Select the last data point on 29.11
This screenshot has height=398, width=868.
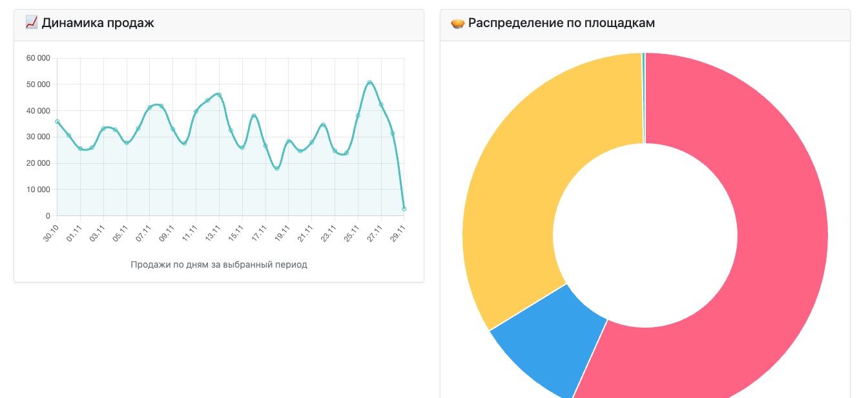404,209
